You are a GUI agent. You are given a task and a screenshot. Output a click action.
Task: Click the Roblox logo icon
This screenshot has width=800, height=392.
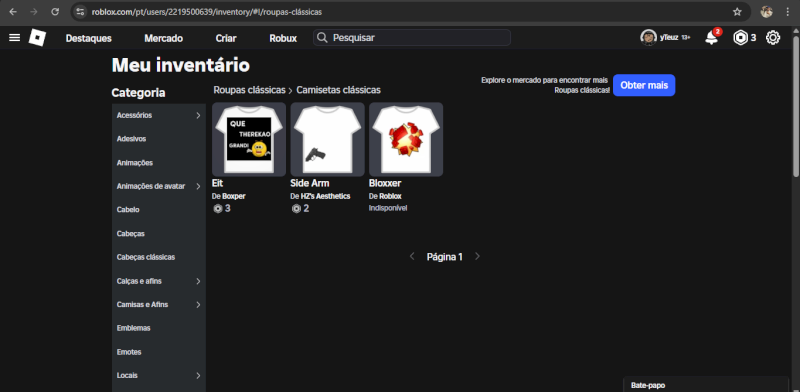37,38
